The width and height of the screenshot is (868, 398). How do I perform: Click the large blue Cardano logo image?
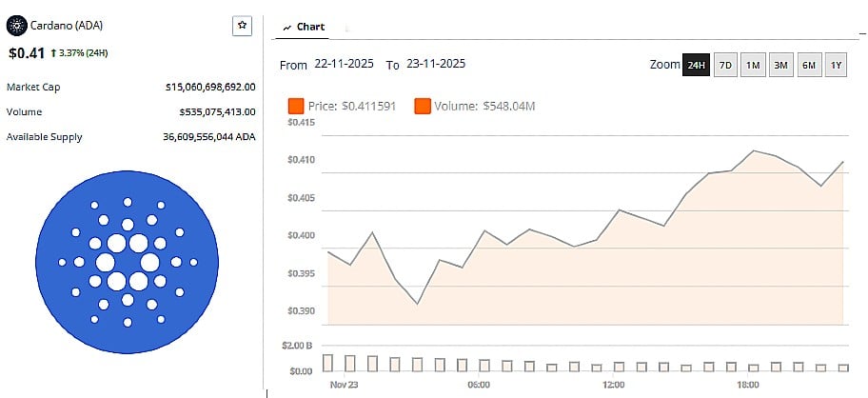click(127, 262)
